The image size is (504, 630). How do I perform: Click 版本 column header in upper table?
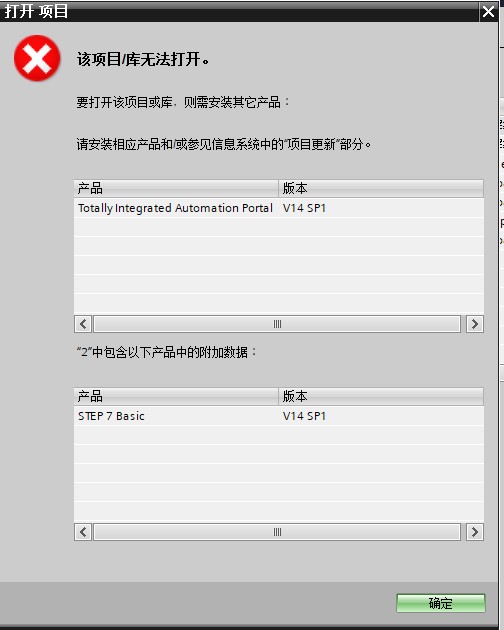click(381, 188)
